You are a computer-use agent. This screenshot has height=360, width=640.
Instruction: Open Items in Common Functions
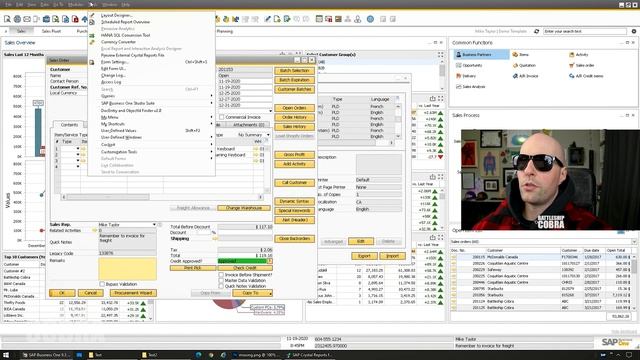pyautogui.click(x=521, y=54)
